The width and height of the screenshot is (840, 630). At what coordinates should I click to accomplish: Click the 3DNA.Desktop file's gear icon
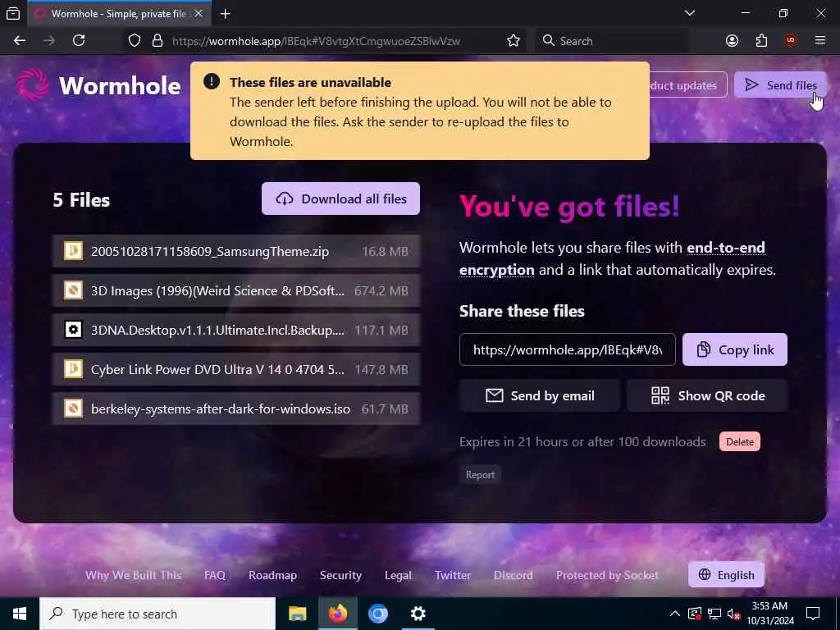coord(73,330)
